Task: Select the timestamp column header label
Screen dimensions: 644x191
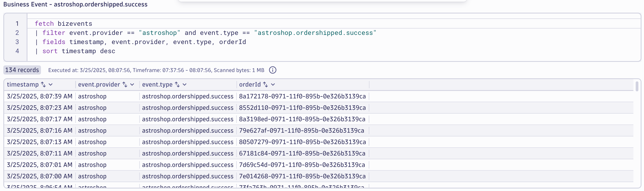Action: point(23,85)
